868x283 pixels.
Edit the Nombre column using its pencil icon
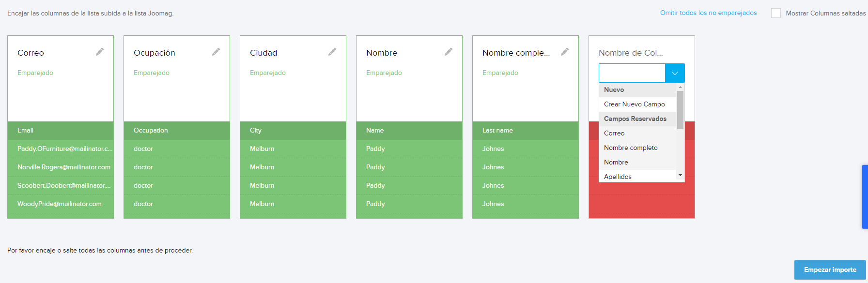449,52
